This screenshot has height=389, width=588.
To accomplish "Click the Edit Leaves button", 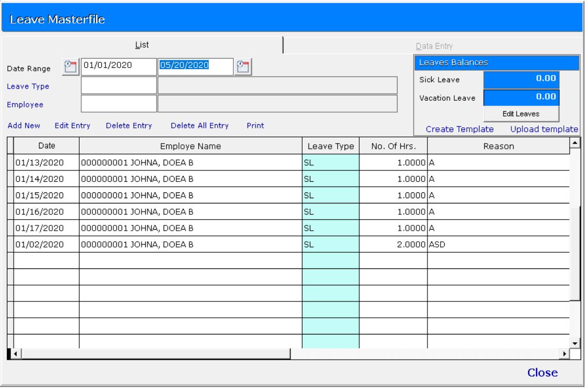I will pyautogui.click(x=521, y=114).
